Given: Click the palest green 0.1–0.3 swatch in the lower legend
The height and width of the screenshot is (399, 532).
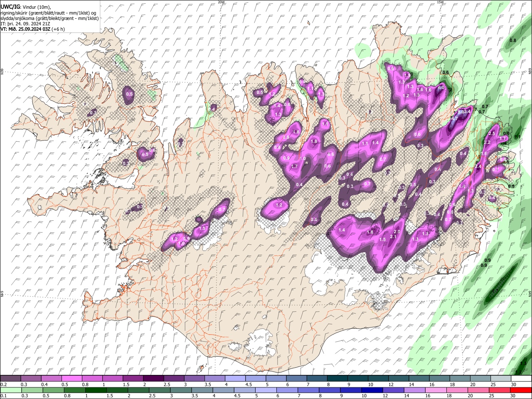Looking at the screenshot, I should pyautogui.click(x=11, y=390).
